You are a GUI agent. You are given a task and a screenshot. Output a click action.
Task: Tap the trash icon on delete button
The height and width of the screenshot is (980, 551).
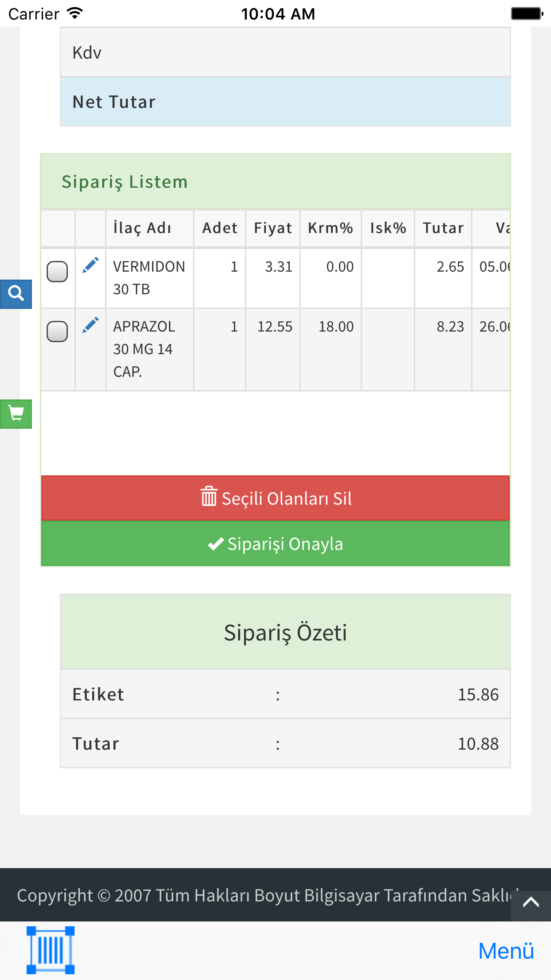pyautogui.click(x=209, y=497)
